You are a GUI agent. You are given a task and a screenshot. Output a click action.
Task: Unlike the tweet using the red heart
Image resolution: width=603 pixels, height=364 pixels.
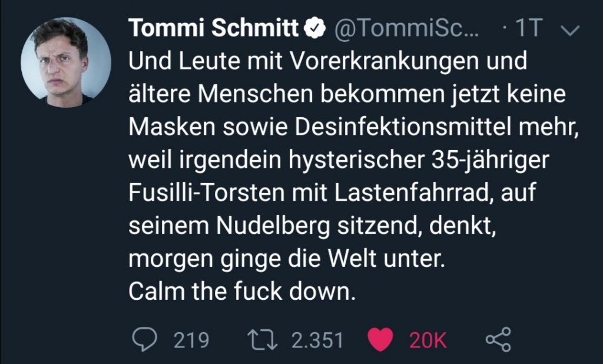click(380, 339)
